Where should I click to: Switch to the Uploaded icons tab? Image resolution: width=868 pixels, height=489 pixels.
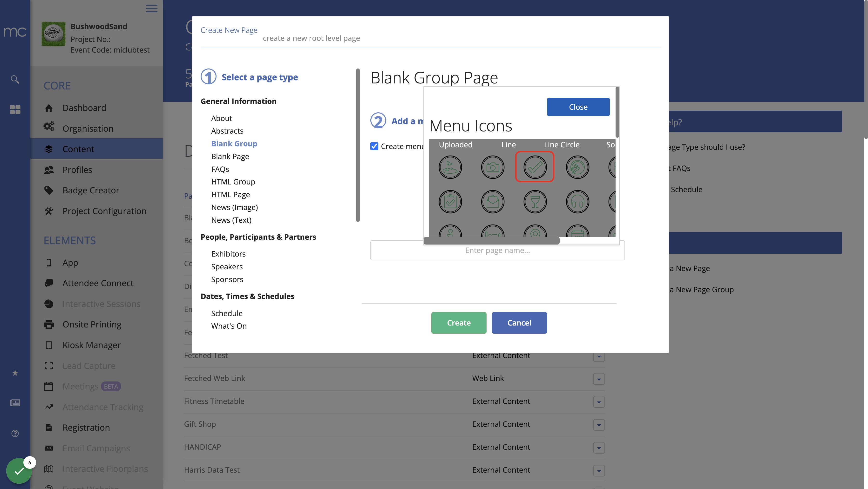point(455,145)
